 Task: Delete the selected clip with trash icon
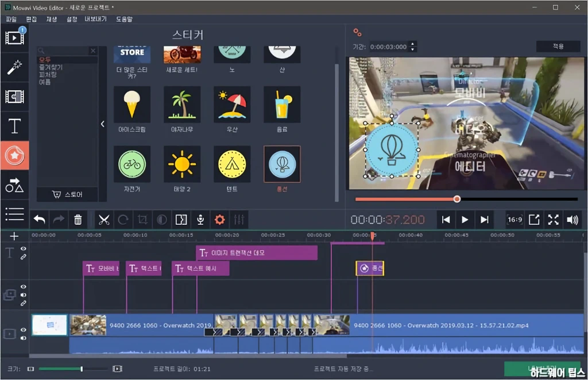point(78,220)
